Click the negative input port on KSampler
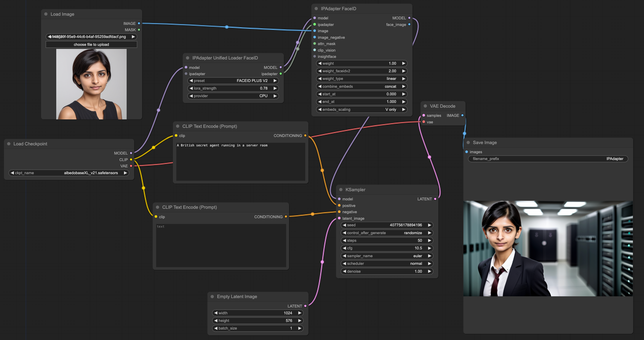Image resolution: width=644 pixels, height=340 pixels. click(x=339, y=212)
